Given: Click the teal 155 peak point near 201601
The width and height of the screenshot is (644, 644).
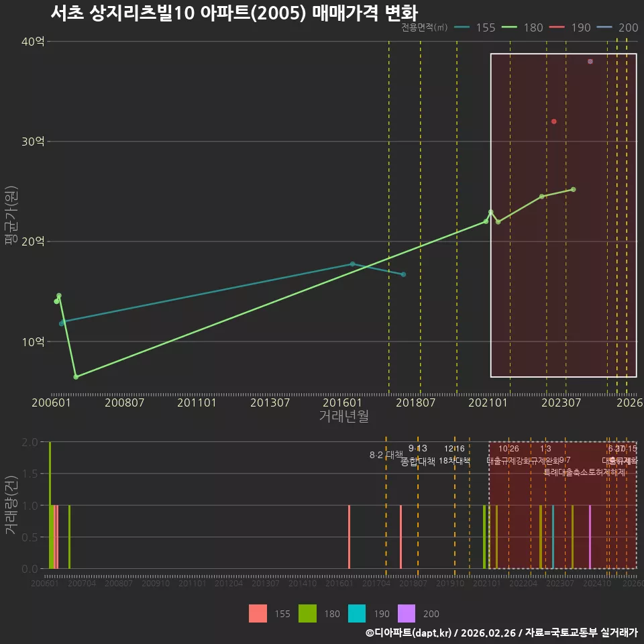Looking at the screenshot, I should coord(352,264).
